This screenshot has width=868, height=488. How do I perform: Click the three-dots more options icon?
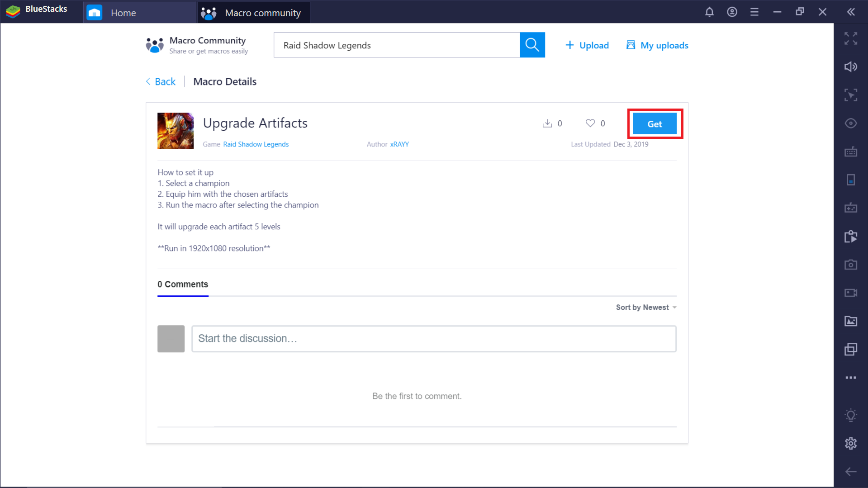point(851,378)
